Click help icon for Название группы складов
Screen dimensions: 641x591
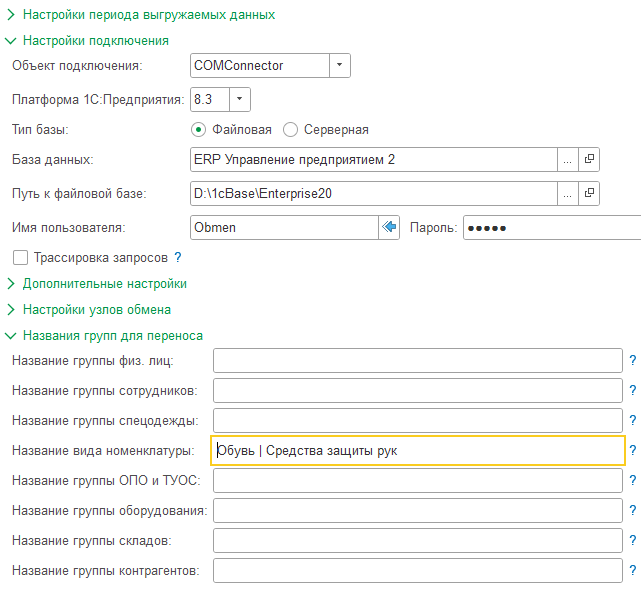632,541
